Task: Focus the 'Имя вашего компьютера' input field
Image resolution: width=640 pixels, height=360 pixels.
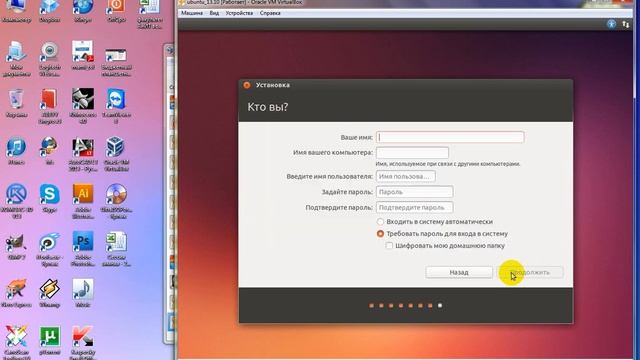Action: [412, 153]
